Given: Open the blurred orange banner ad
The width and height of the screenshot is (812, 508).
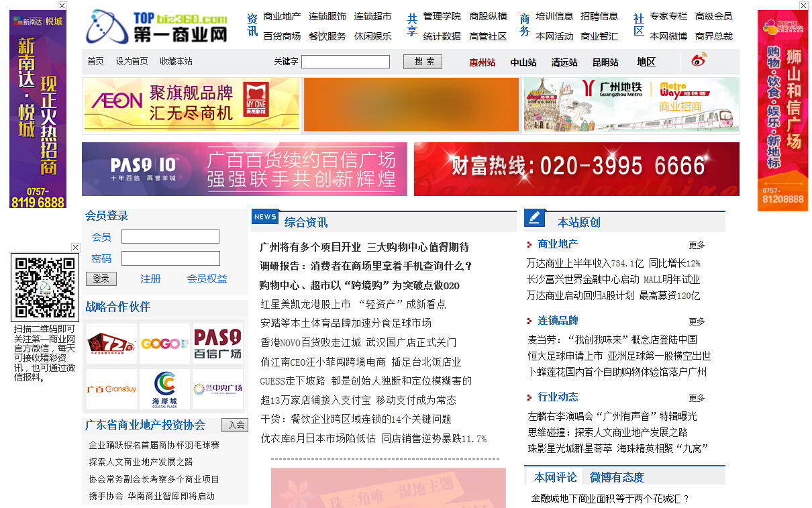Looking at the screenshot, I should point(411,105).
